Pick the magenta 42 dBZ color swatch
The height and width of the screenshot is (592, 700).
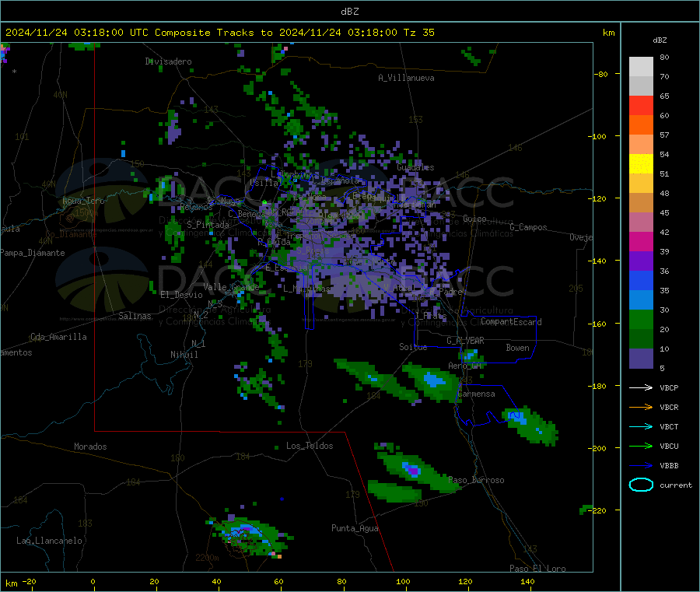(x=641, y=241)
